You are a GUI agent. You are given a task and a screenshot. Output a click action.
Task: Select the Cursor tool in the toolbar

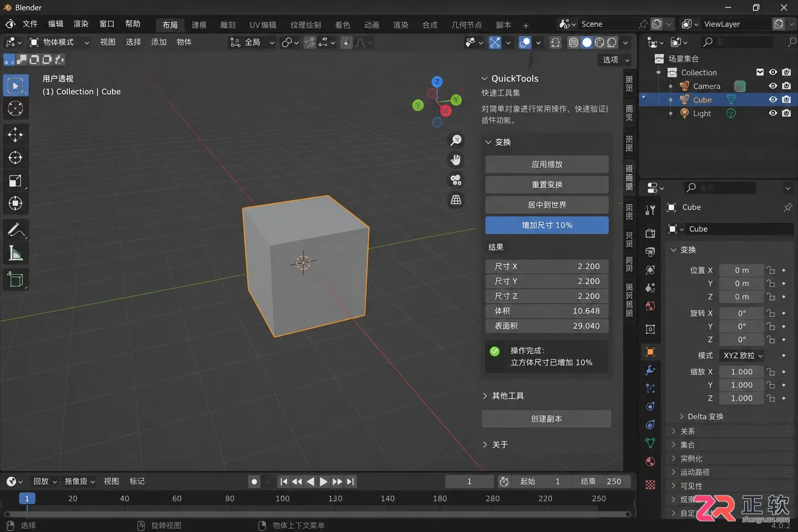[x=16, y=109]
